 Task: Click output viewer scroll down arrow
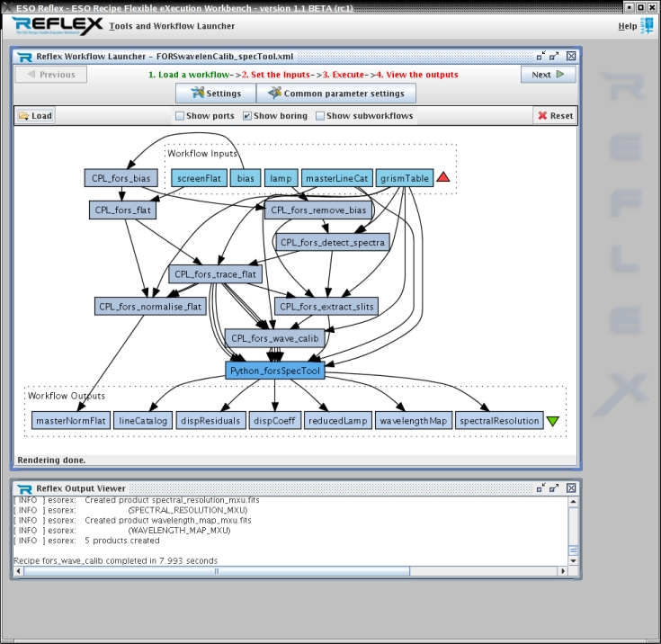(573, 561)
